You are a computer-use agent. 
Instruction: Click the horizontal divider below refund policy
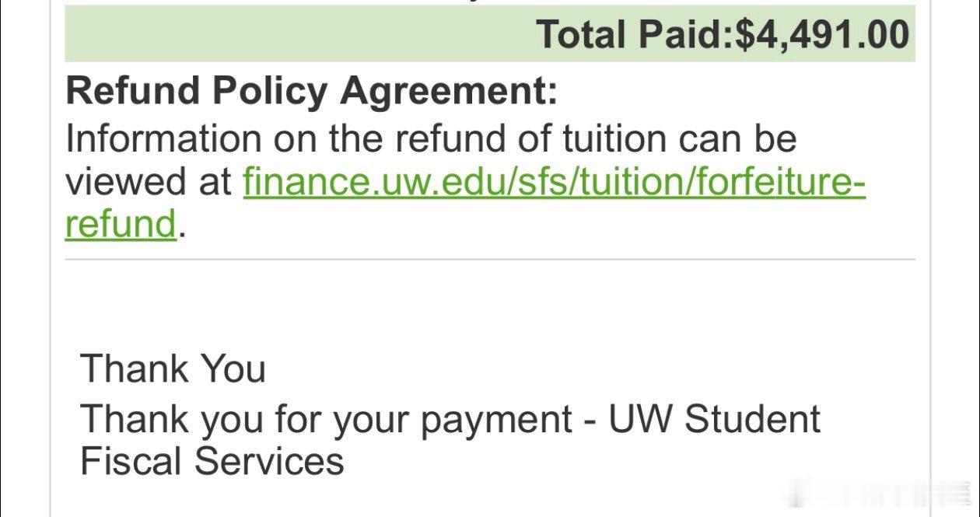[490, 260]
